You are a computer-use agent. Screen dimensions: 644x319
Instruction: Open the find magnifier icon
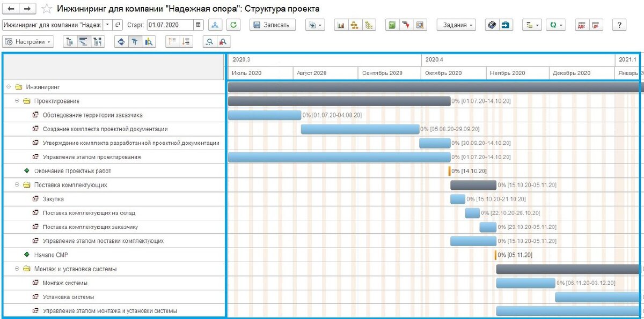click(x=209, y=41)
